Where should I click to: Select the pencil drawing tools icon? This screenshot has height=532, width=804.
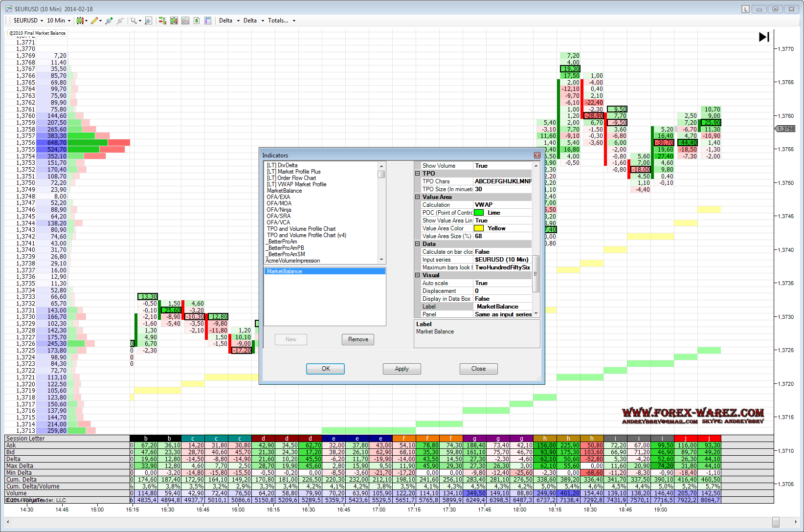94,21
